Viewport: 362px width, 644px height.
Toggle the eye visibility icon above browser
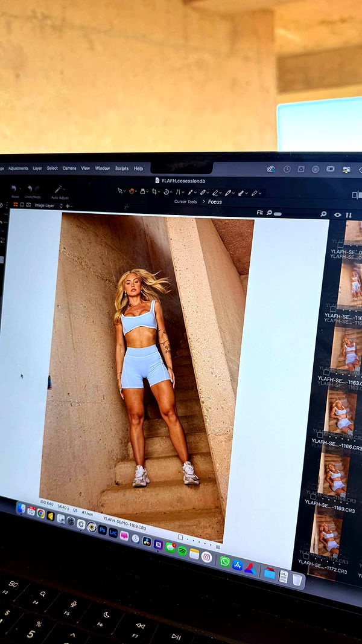pyautogui.click(x=337, y=214)
